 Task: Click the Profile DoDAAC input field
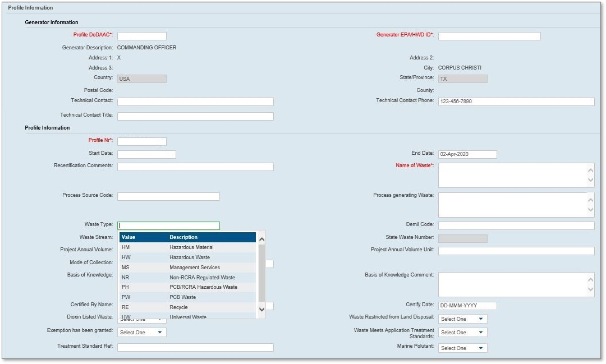point(141,36)
